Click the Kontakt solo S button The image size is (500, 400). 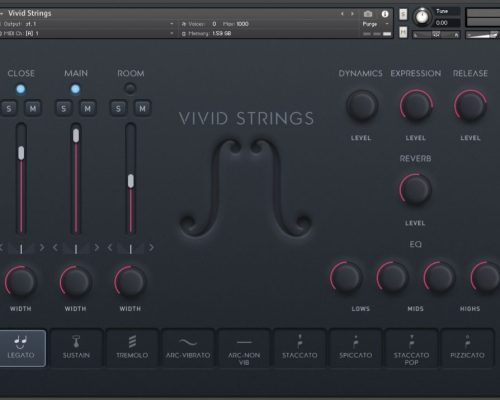403,14
